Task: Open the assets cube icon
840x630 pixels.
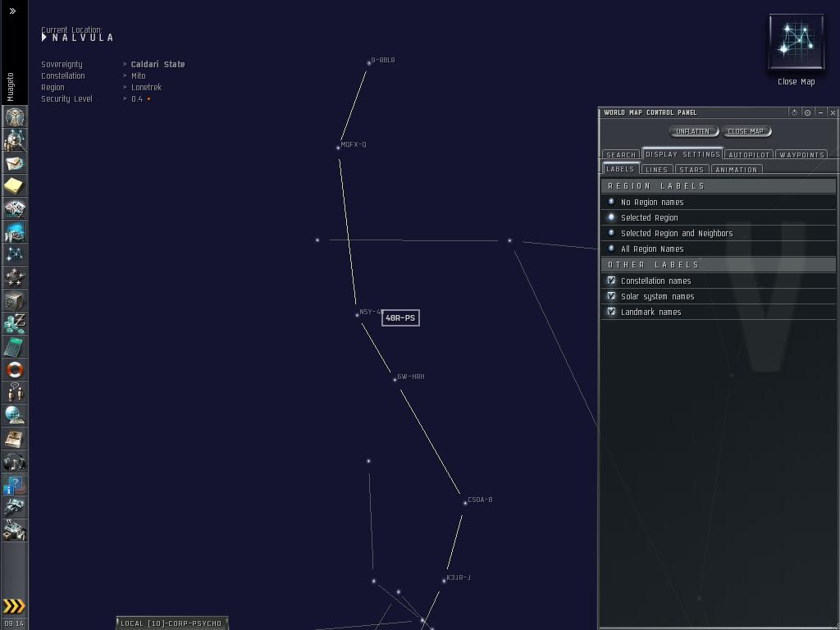Action: click(15, 300)
